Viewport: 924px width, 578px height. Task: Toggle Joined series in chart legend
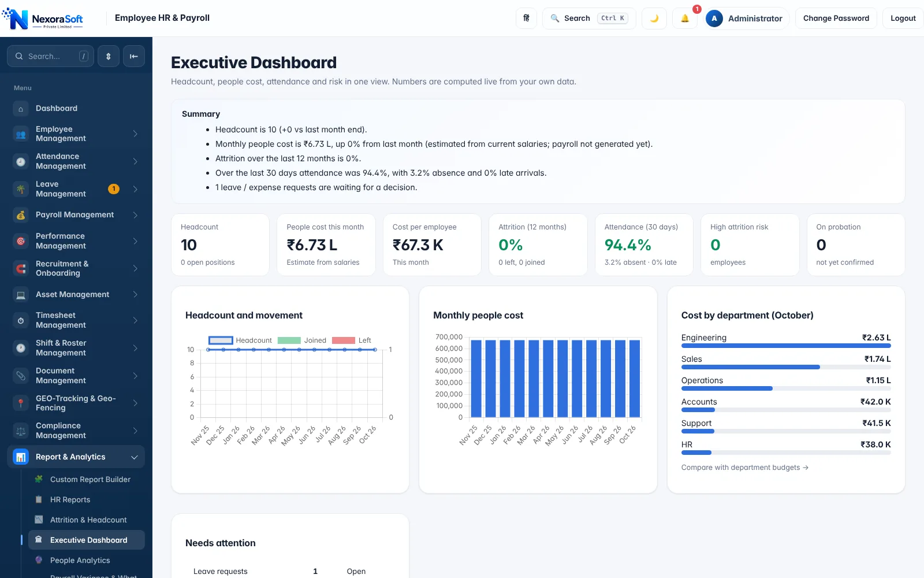(302, 340)
